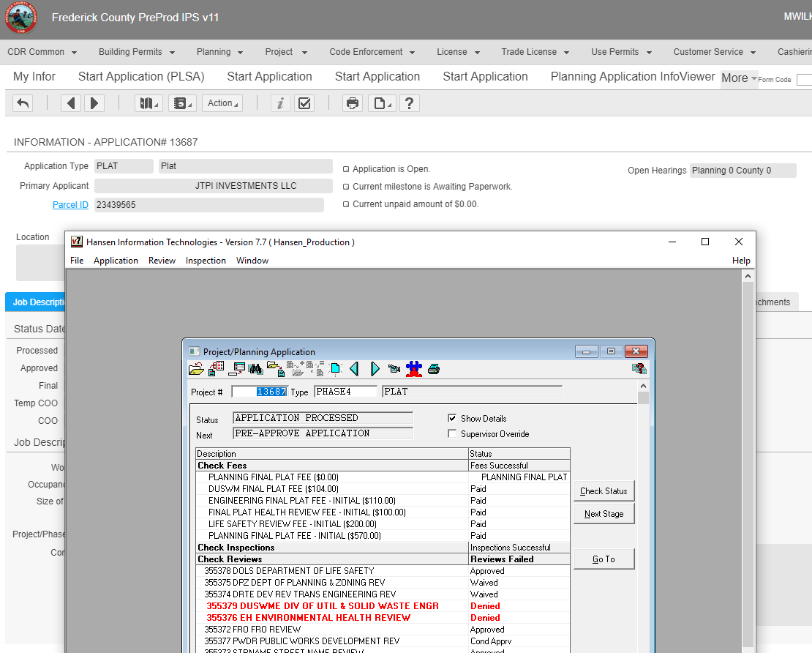The width and height of the screenshot is (812, 653).
Task: Click the Frederick County seal logo
Action: tap(21, 18)
